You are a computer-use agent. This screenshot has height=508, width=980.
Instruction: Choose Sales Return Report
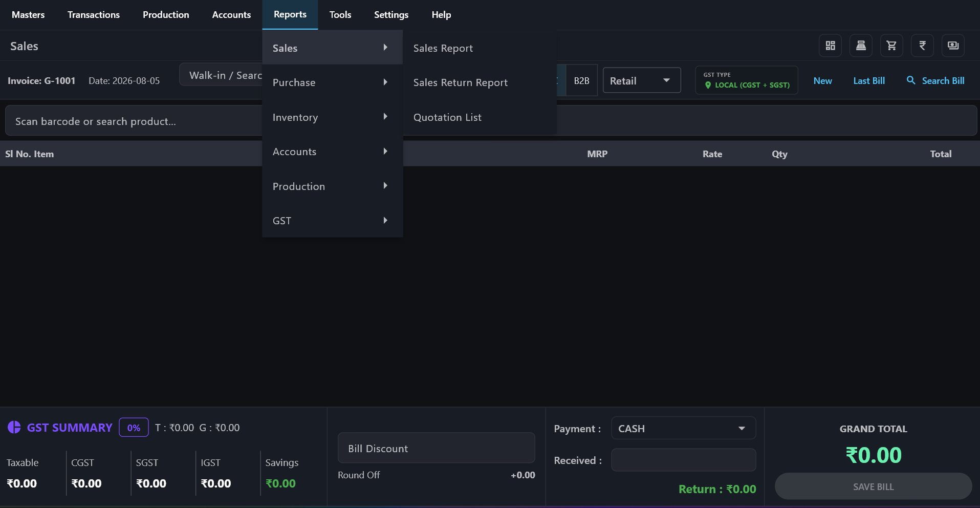pyautogui.click(x=480, y=82)
